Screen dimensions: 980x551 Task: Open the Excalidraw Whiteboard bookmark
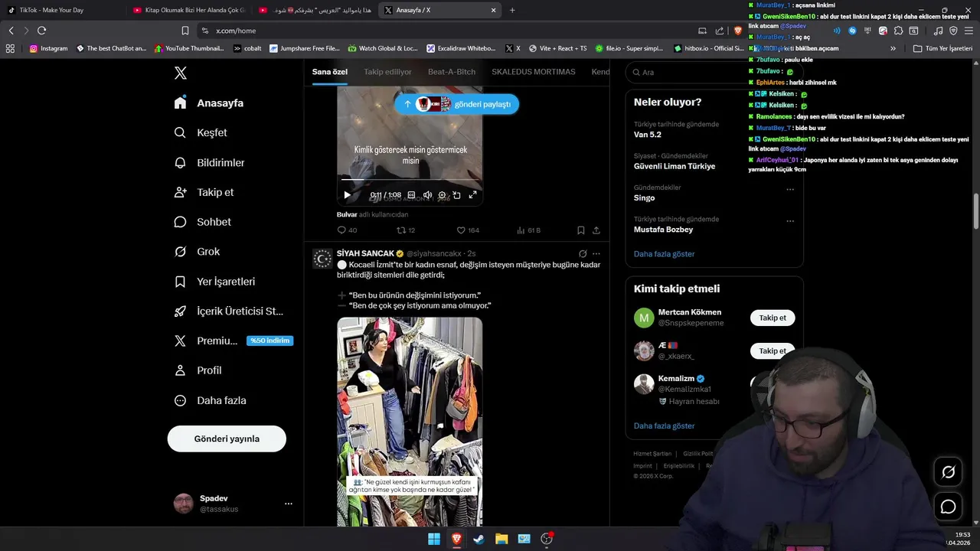pos(461,48)
